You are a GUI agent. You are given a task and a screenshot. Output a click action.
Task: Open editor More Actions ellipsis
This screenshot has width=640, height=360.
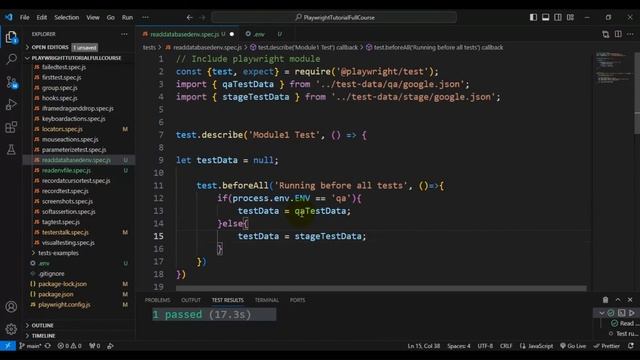(x=631, y=34)
